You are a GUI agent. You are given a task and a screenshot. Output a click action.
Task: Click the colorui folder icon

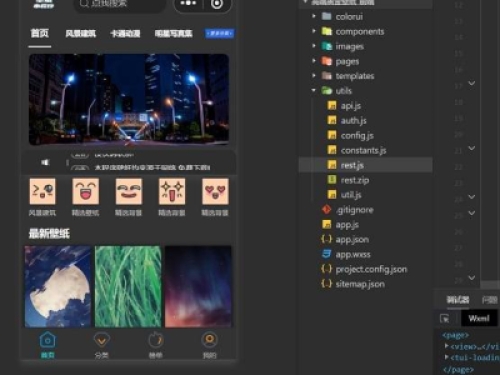(327, 16)
